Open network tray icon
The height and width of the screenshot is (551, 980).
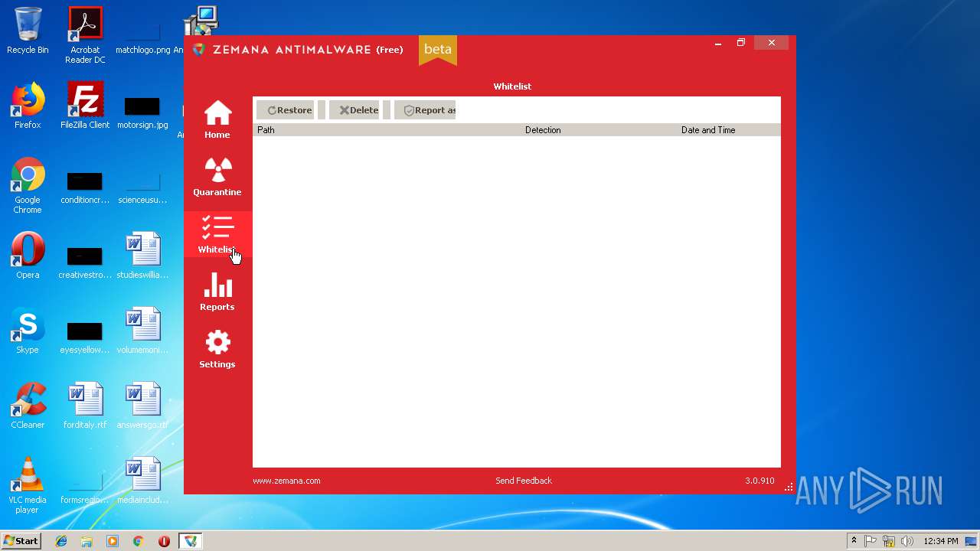click(889, 541)
